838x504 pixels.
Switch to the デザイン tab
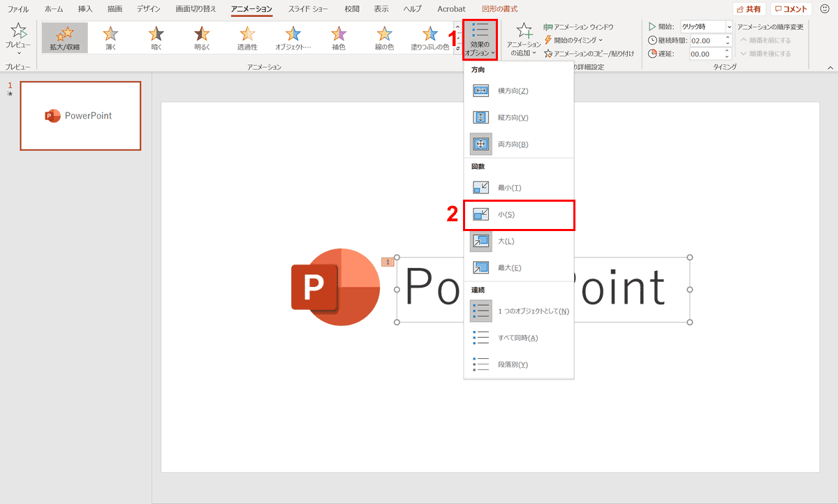coord(148,9)
